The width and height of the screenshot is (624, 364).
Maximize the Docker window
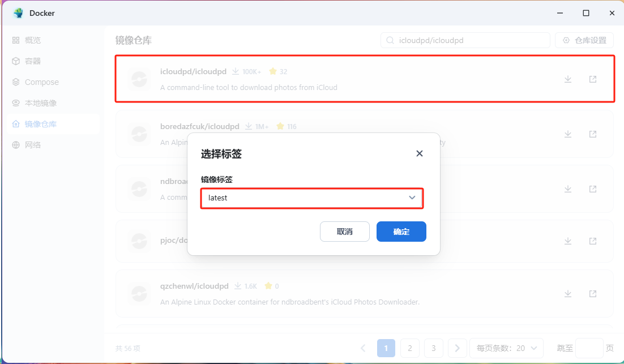pyautogui.click(x=586, y=13)
